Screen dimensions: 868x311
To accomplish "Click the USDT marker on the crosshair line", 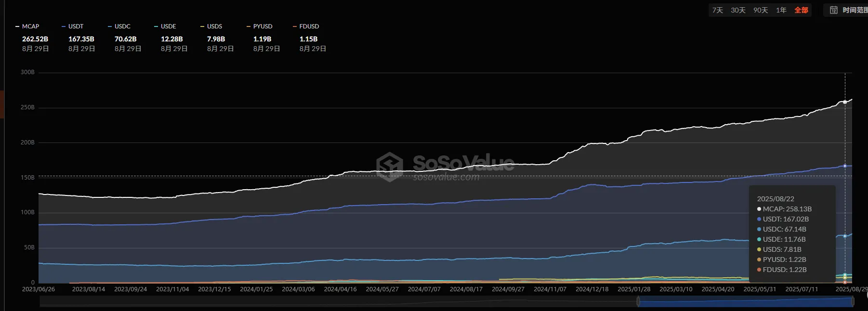I will pos(845,166).
